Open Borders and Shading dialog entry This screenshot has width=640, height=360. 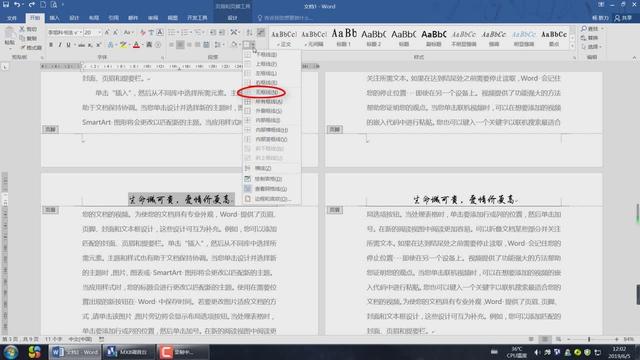pos(271,199)
